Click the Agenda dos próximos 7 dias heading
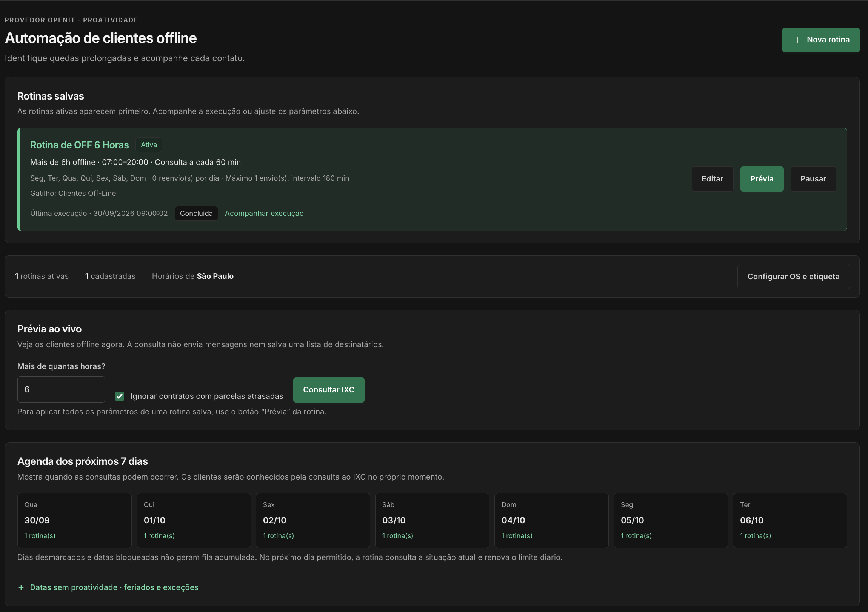Viewport: 868px width, 612px height. 82,461
